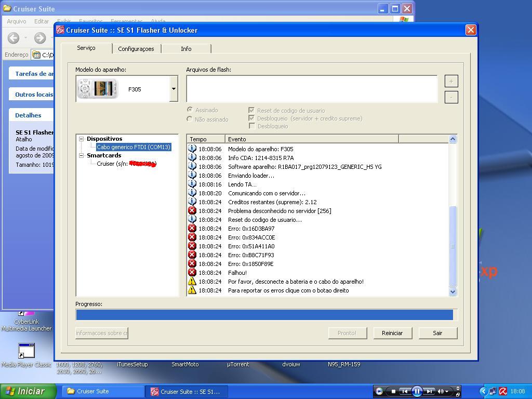Open Editar menu in Explorer window

pos(42,21)
